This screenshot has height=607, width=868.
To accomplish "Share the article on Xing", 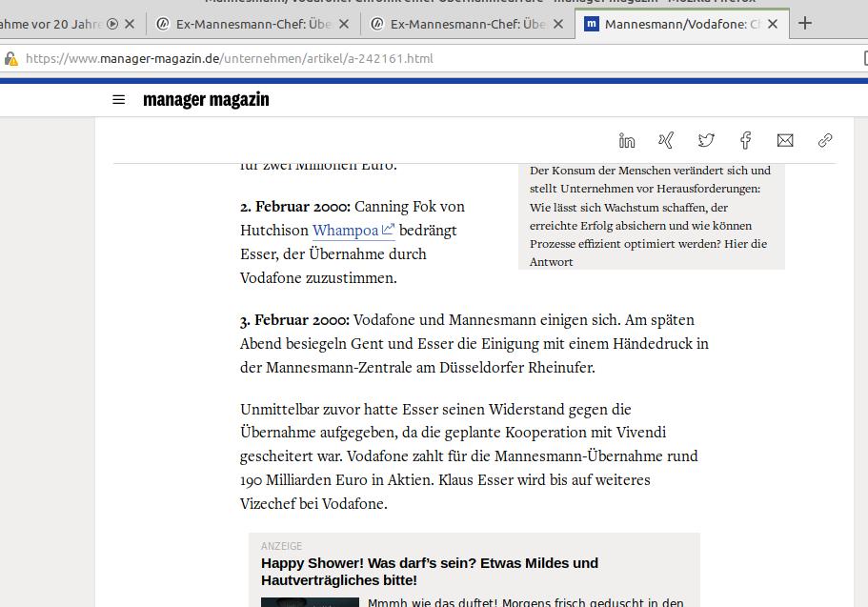I will point(666,141).
